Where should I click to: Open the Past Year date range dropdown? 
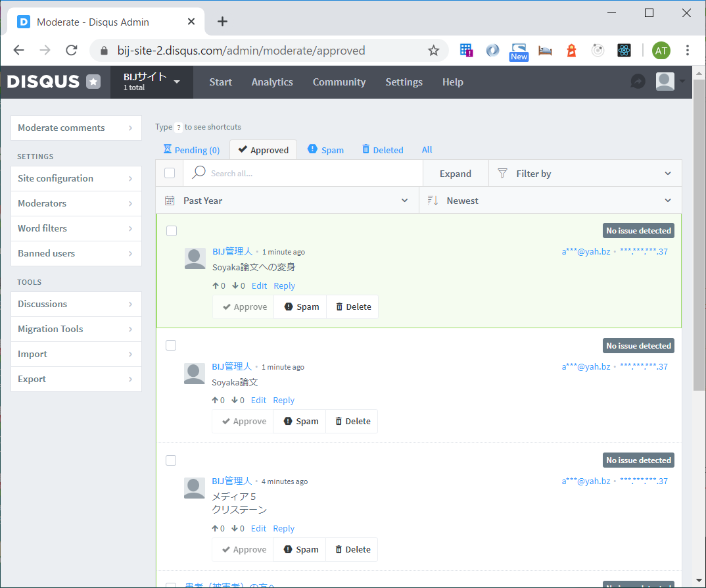(x=287, y=201)
